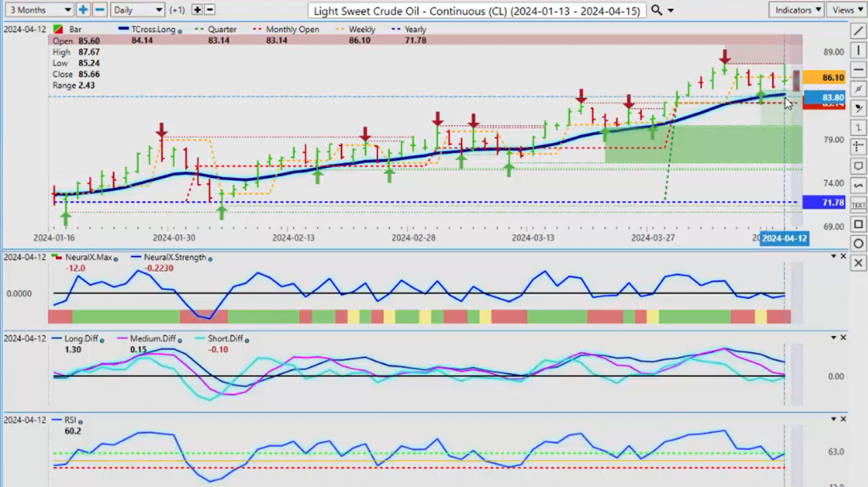This screenshot has height=487, width=868.
Task: Open the Indicators menu
Action: coord(796,10)
